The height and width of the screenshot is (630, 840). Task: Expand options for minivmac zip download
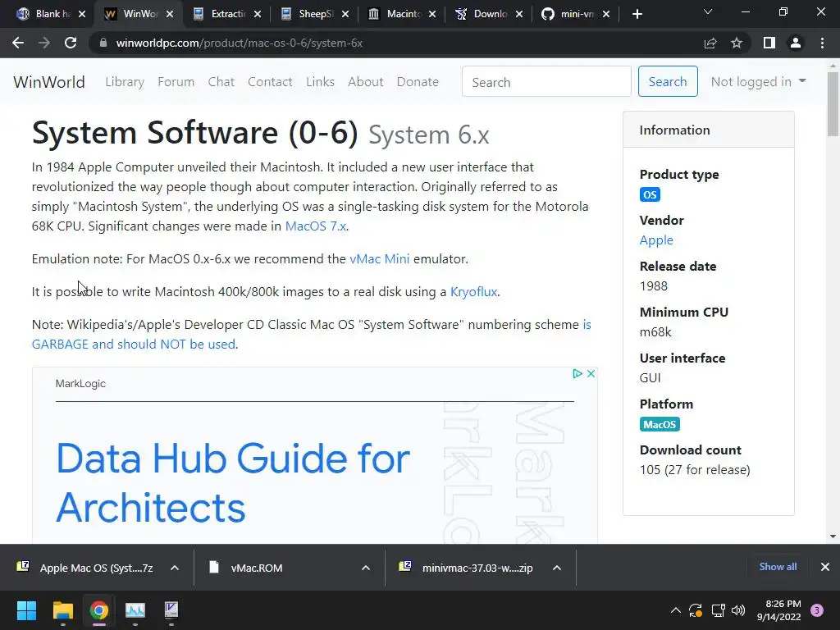[x=557, y=568]
